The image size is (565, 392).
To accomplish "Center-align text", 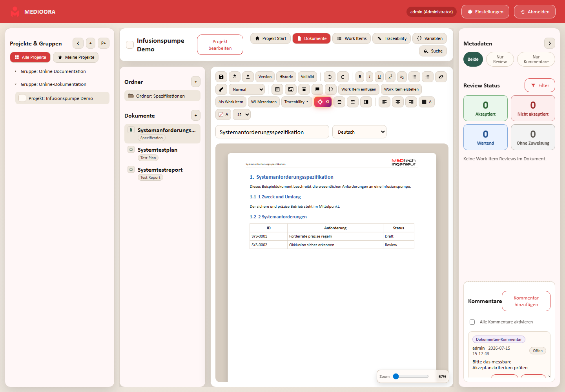I will [398, 102].
